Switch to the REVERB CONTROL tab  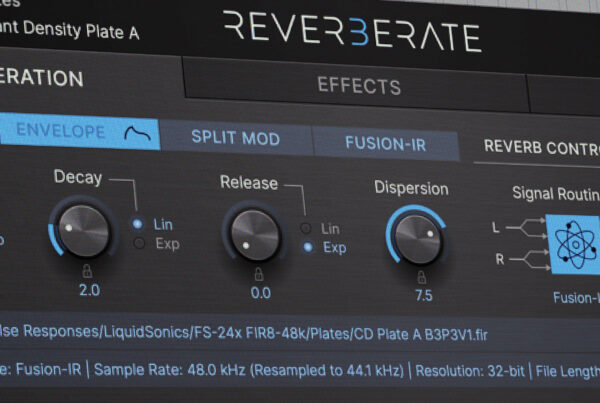[x=541, y=148]
